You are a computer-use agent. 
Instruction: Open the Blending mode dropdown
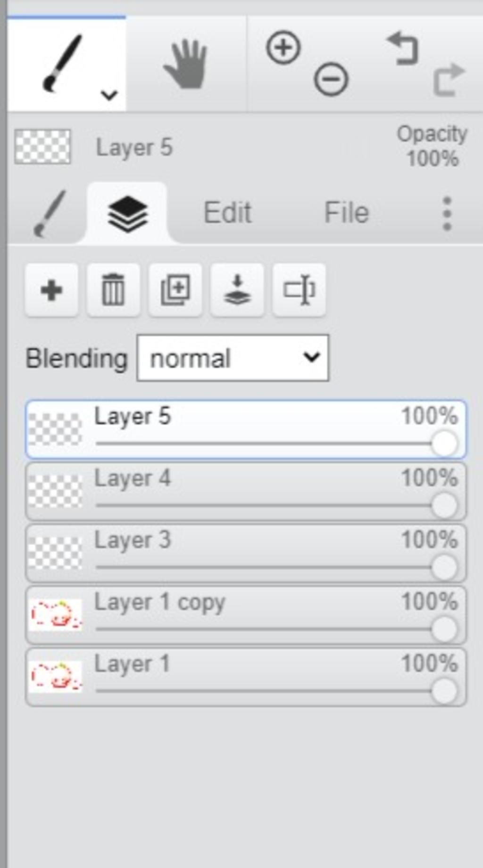tap(233, 358)
